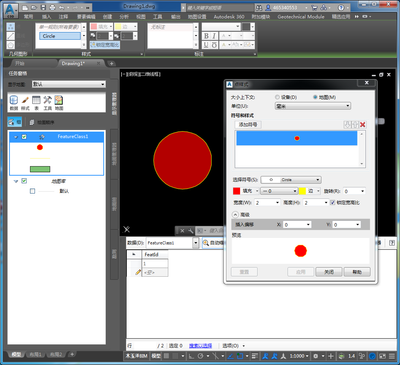The height and width of the screenshot is (365, 400).
Task: Click the Style paintbrush icon in task pane
Action: pos(25,103)
